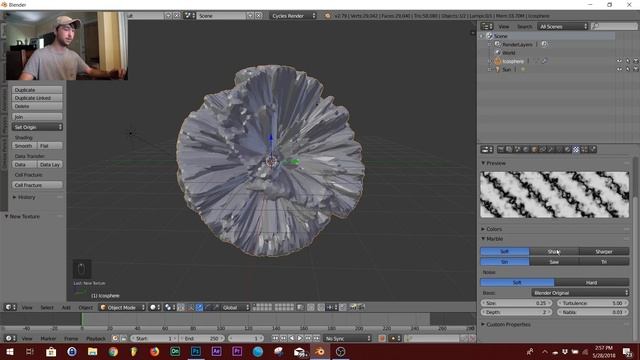Toggle Icosphere renderability camera in outliner
Screen dimensions: 640x360
click(x=636, y=61)
